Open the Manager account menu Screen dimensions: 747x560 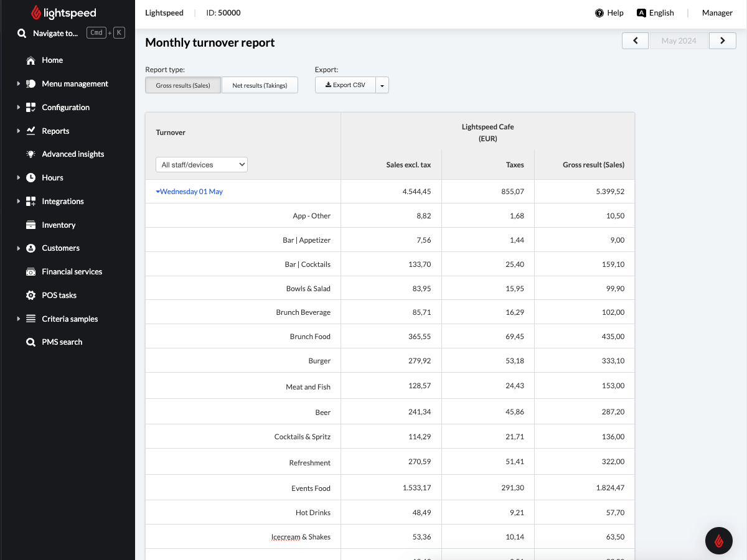click(717, 13)
